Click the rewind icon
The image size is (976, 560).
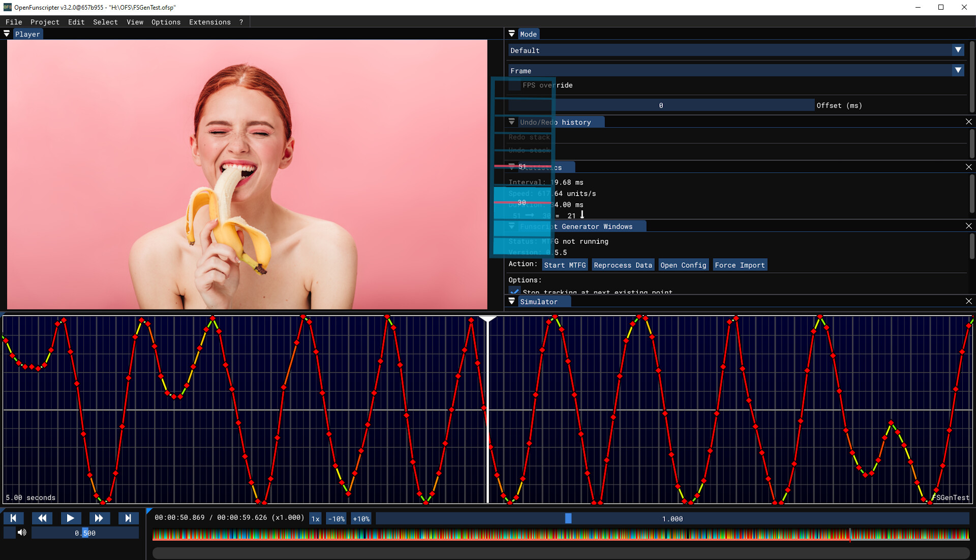[x=42, y=518]
